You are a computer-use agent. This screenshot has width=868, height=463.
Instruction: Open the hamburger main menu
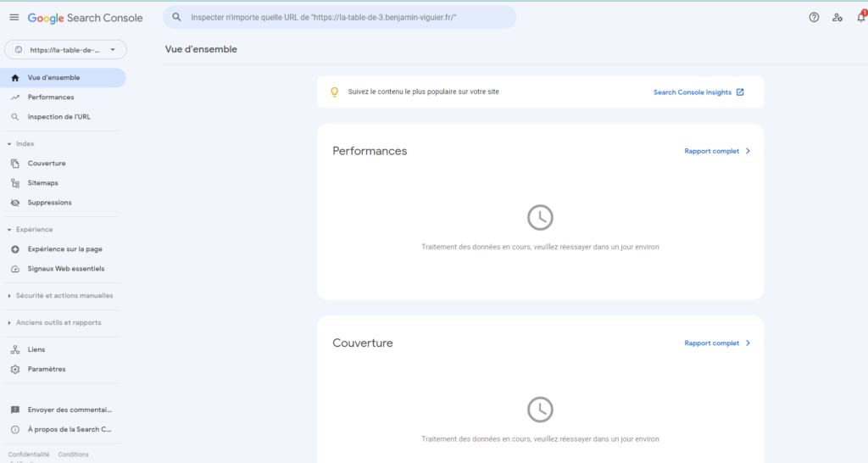(14, 18)
